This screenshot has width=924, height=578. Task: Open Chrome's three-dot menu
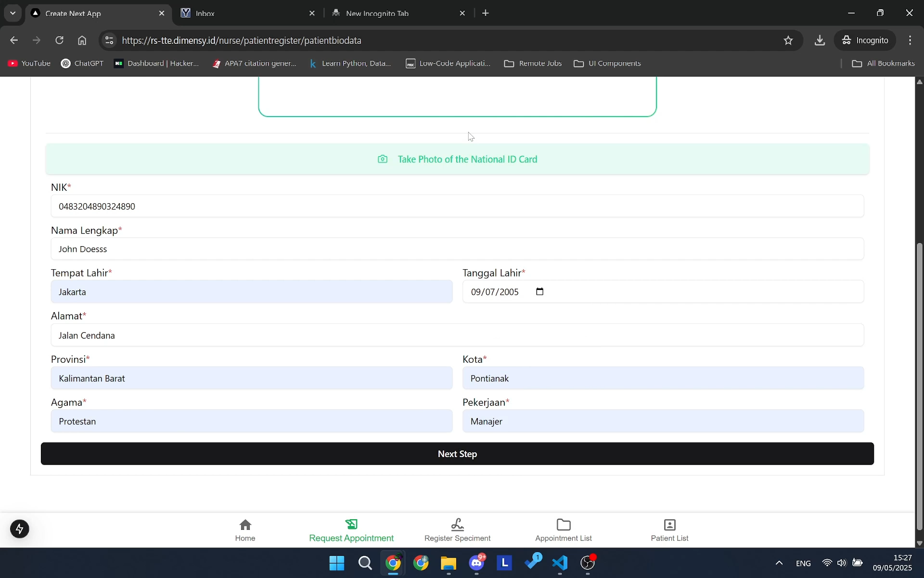(910, 40)
